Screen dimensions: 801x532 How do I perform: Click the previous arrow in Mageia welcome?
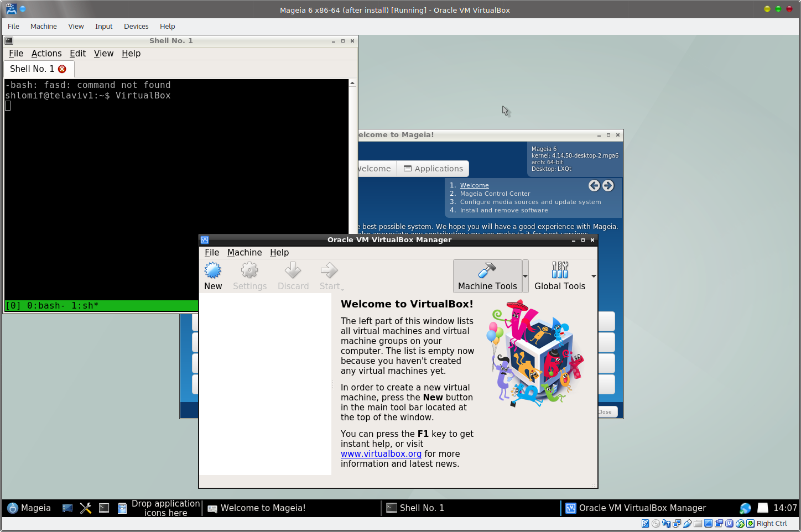(x=594, y=186)
